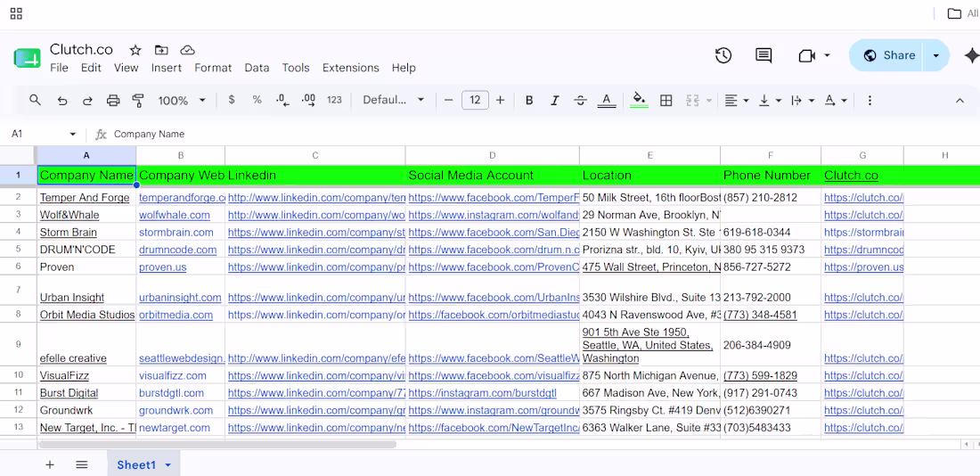The image size is (980, 476).
Task: Select the phone cell (857) 210-2812
Action: 771,198
